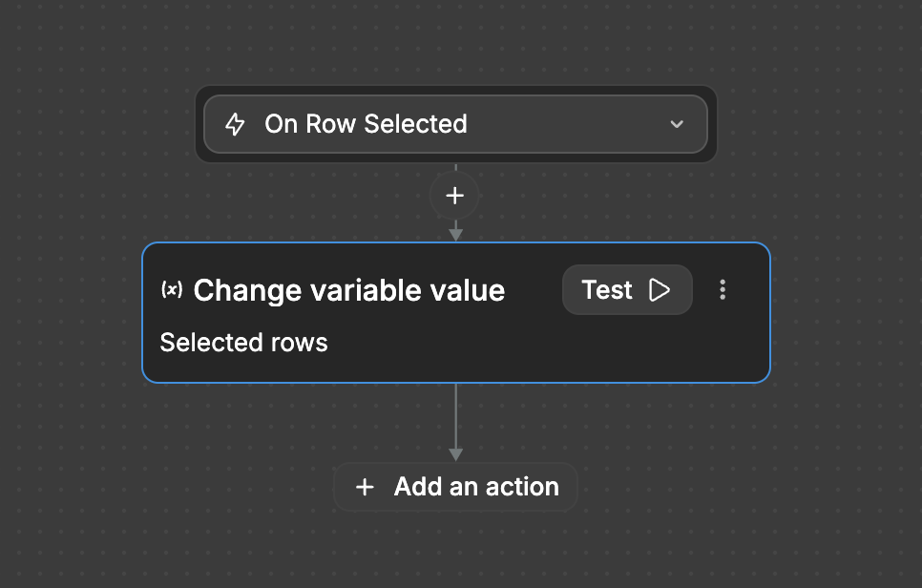Click the arrowhead connecting to Change variable value
Viewport: 922px width, 588px height.
pos(455,232)
